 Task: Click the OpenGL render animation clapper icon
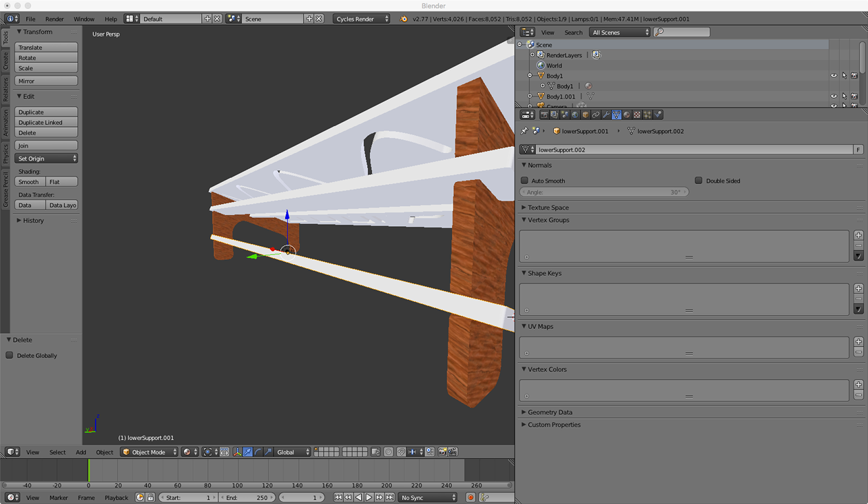453,452
